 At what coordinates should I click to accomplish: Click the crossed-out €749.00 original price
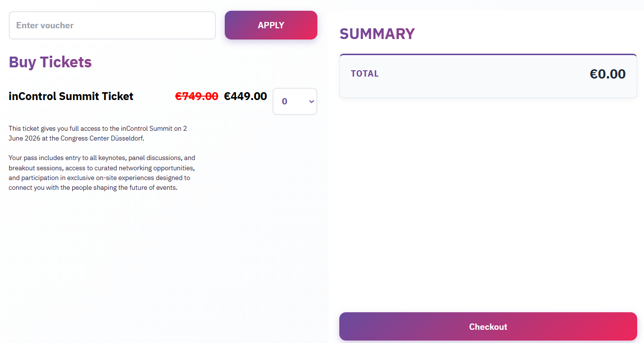[196, 96]
